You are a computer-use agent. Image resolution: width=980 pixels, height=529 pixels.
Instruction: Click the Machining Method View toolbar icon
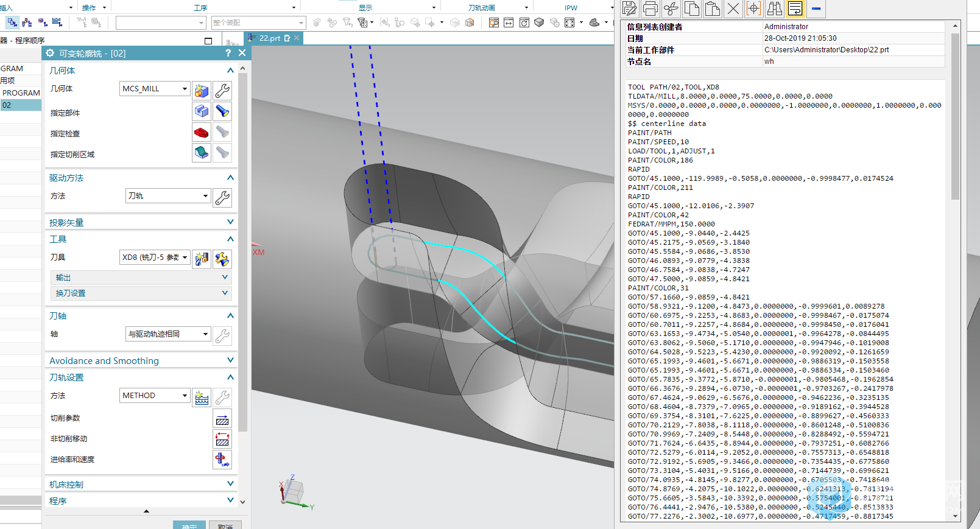pos(57,23)
